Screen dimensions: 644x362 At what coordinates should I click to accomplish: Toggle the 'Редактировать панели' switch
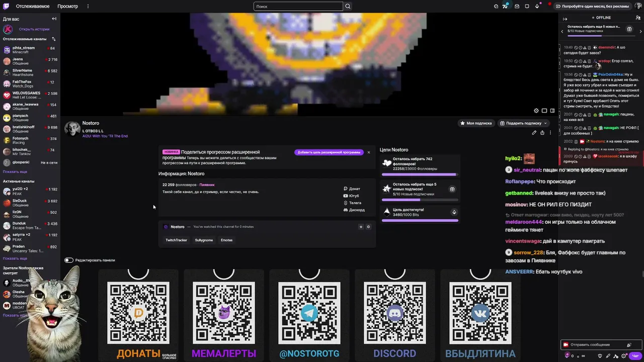pos(69,260)
